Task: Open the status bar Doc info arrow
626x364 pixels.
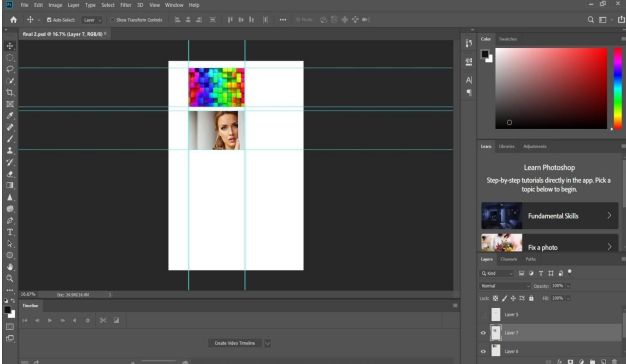Action: (x=110, y=295)
